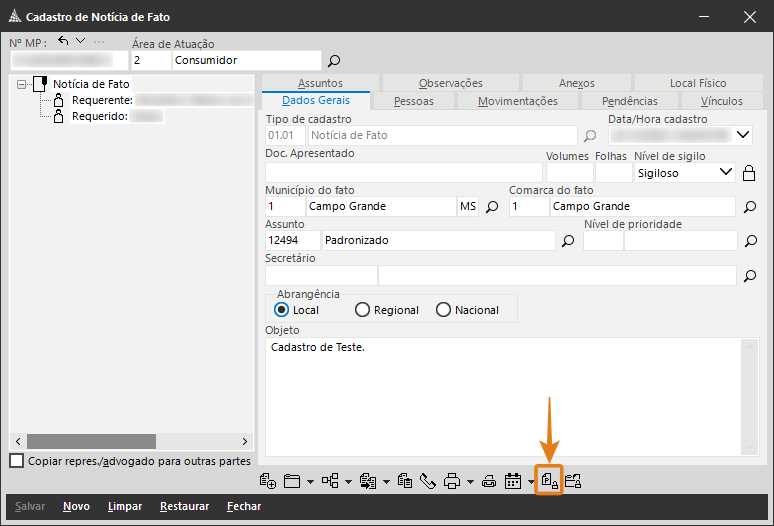Screen dimensions: 774x526
Task: Open the folder icon dropdown arrow
Action: click(310, 482)
